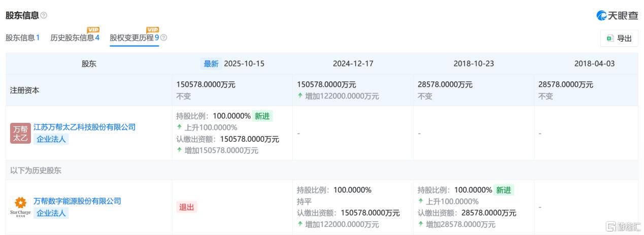Click 企业法人 tag under 江苏万帮太乙科技
The width and height of the screenshot is (644, 235).
(x=51, y=139)
